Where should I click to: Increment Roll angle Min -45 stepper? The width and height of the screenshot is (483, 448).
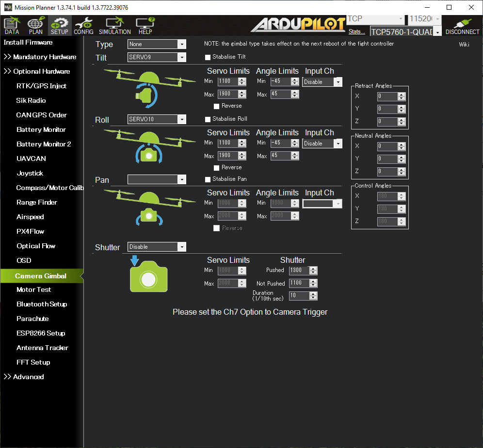tap(295, 141)
